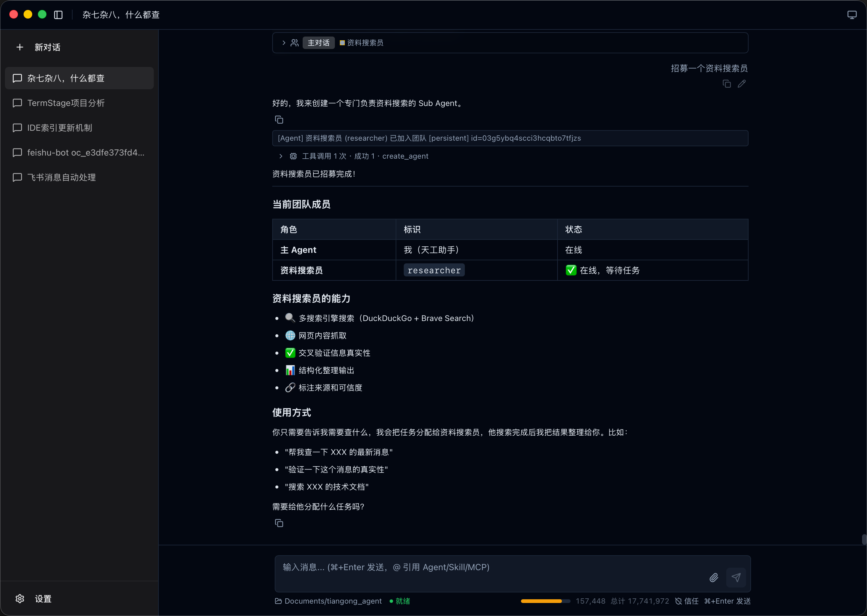The image size is (867, 616).
Task: Open the 杂七杂八，什么都查 conversation
Action: 79,78
